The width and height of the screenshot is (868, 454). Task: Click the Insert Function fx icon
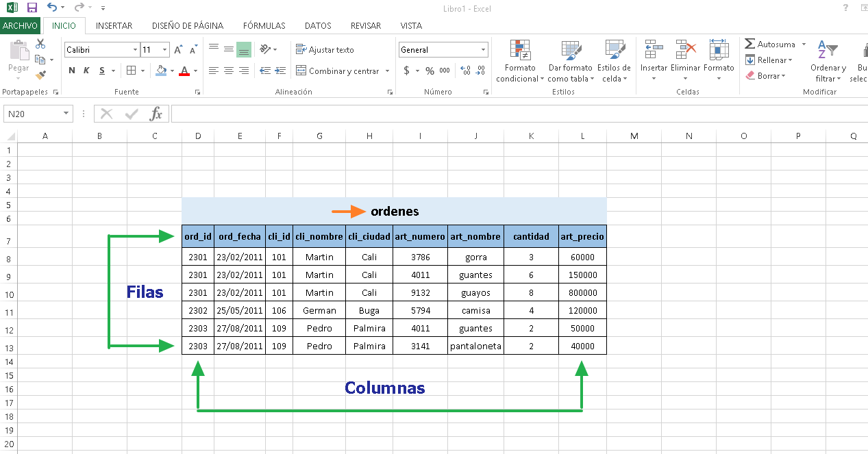click(156, 114)
